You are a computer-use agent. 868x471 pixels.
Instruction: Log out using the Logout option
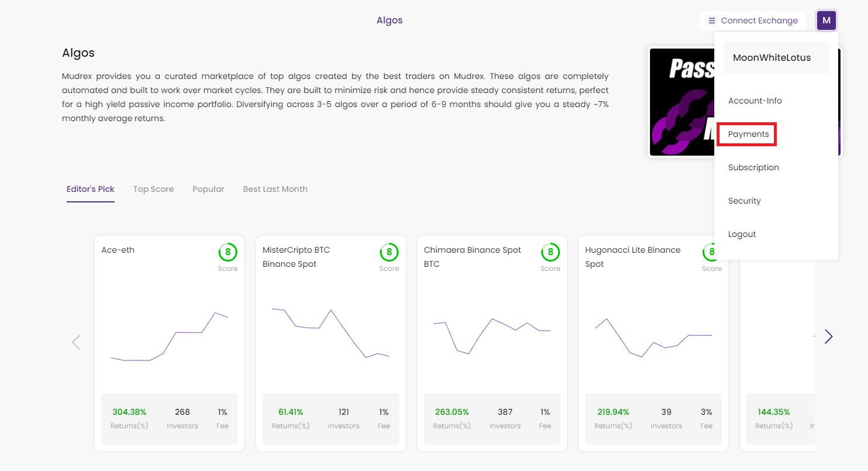742,234
